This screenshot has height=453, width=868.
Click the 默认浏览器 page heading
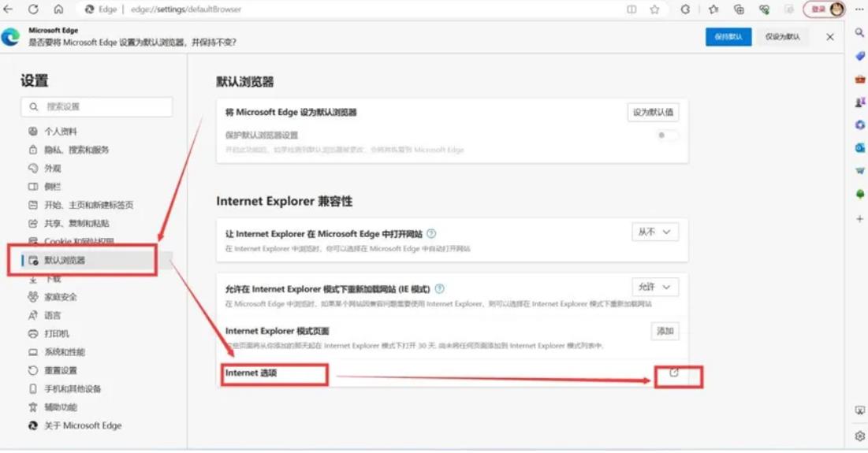coord(244,82)
